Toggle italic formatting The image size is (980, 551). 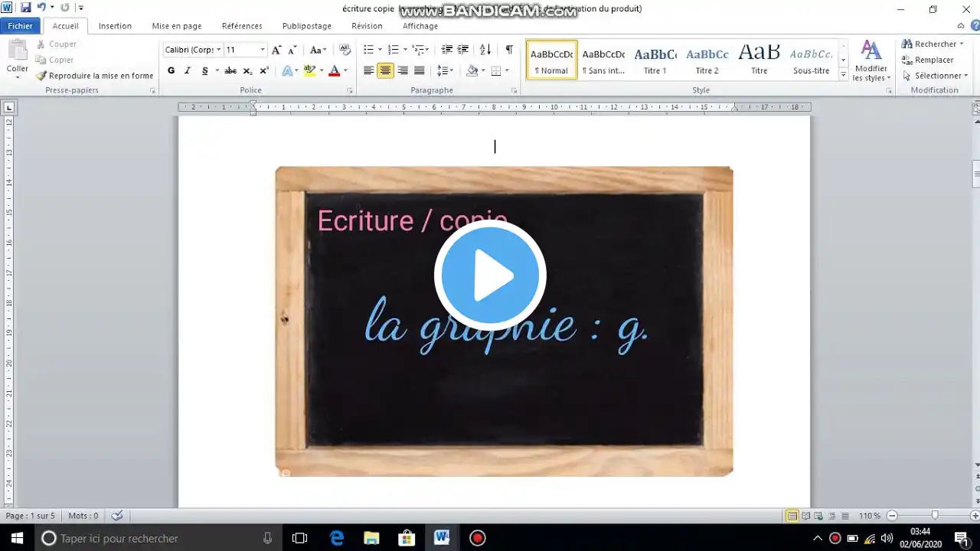pyautogui.click(x=188, y=70)
